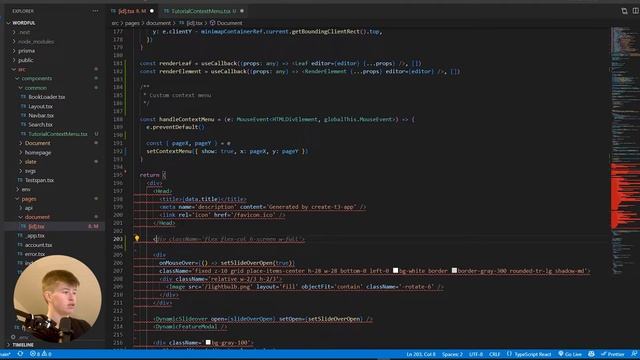Click the lightbulb quick-fix icon on line 203
The width and height of the screenshot is (640, 360).
point(137,238)
